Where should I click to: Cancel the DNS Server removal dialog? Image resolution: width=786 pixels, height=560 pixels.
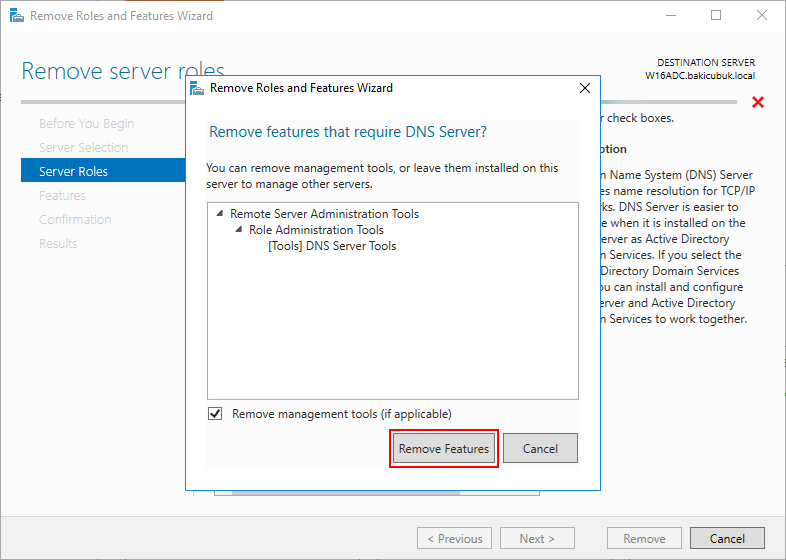(x=540, y=448)
